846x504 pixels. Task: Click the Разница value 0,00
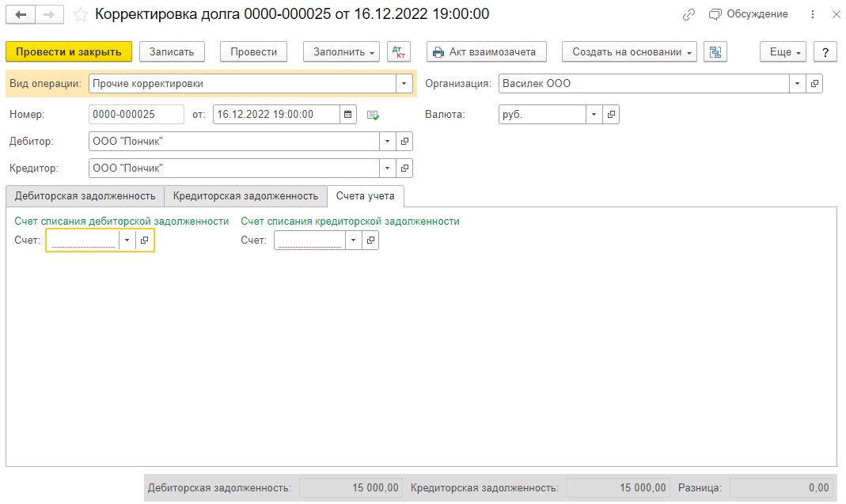point(781,488)
